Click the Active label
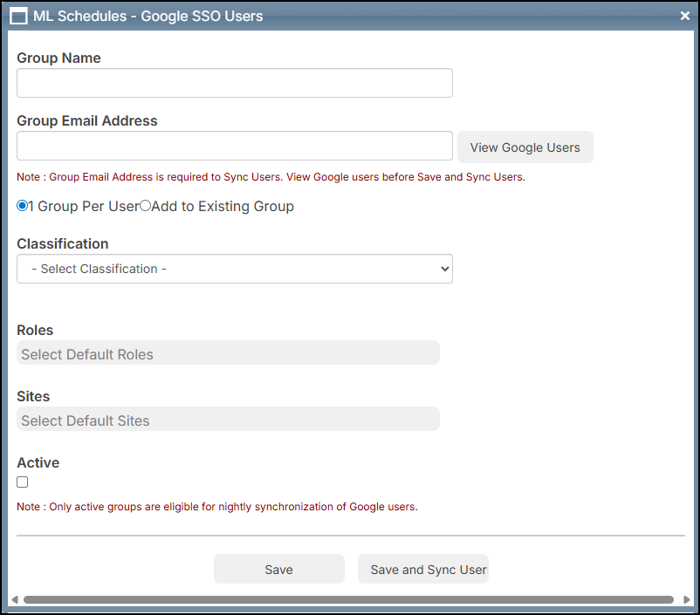700x615 pixels. 38,463
